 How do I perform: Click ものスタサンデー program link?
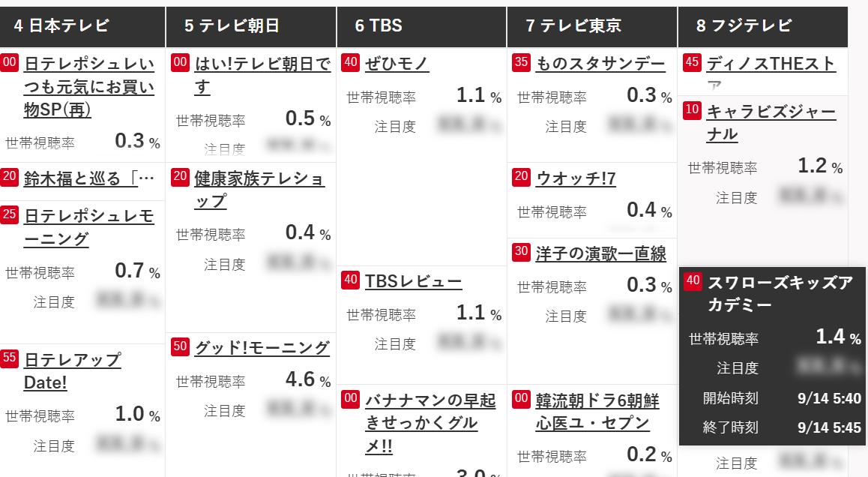(x=600, y=64)
